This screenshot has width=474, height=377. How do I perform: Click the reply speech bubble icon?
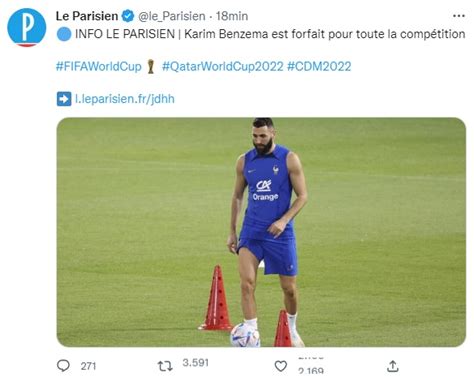click(x=63, y=366)
